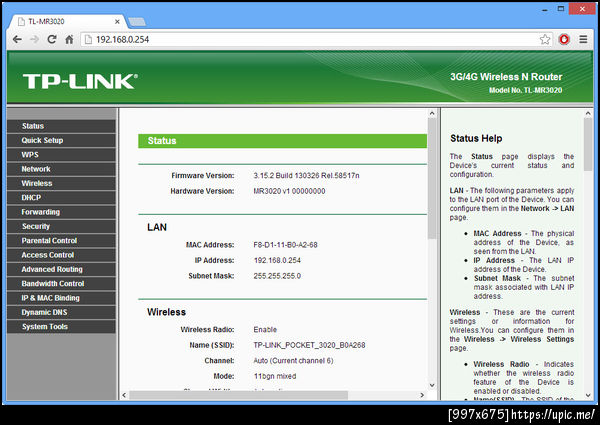This screenshot has height=425, width=600.
Task: Click the browser forward arrow
Action: point(34,39)
